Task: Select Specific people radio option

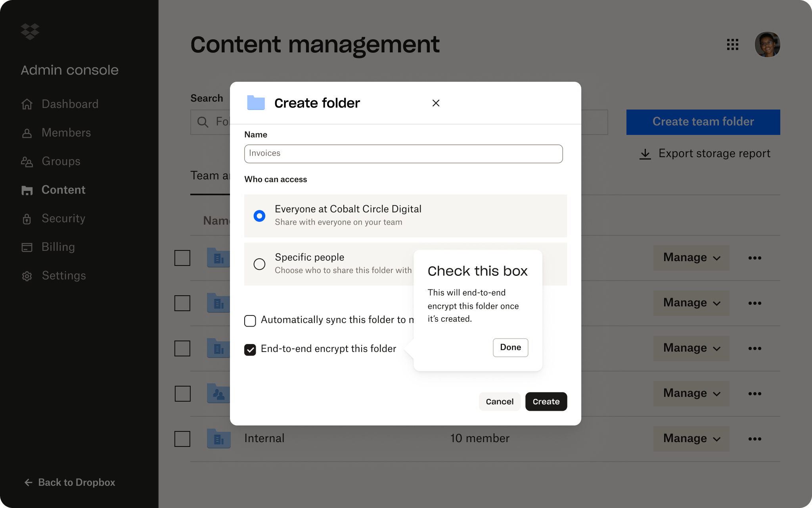Action: 259,264
